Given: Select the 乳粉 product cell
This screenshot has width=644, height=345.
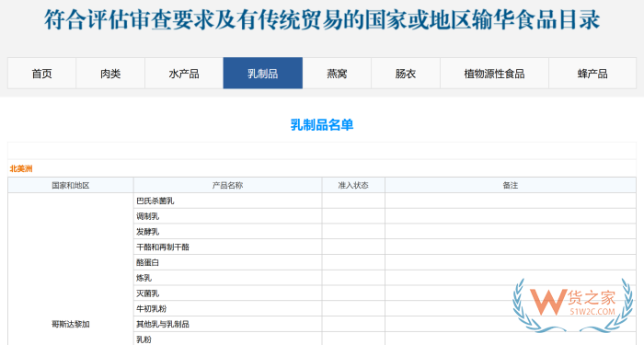Looking at the screenshot, I should [227, 339].
